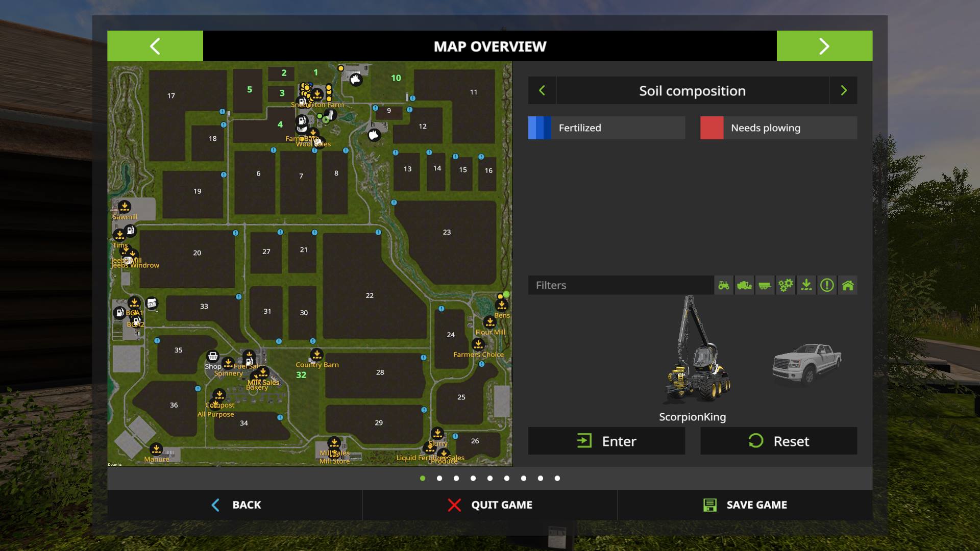
Task: Select the last page indicator dot
Action: 557,479
